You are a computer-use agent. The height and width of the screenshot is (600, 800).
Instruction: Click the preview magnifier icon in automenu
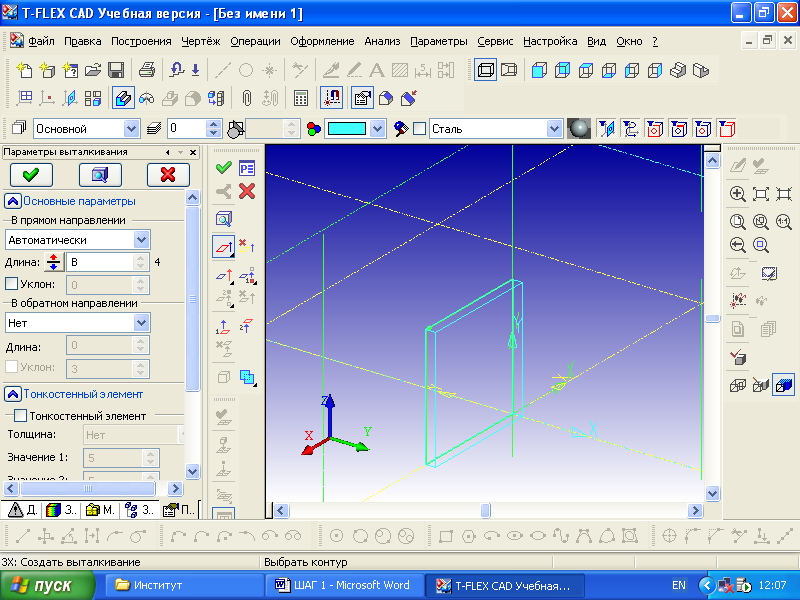[223, 219]
